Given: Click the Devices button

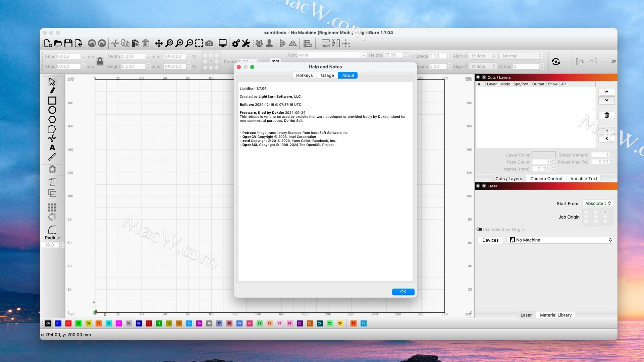Looking at the screenshot, I should 490,240.
